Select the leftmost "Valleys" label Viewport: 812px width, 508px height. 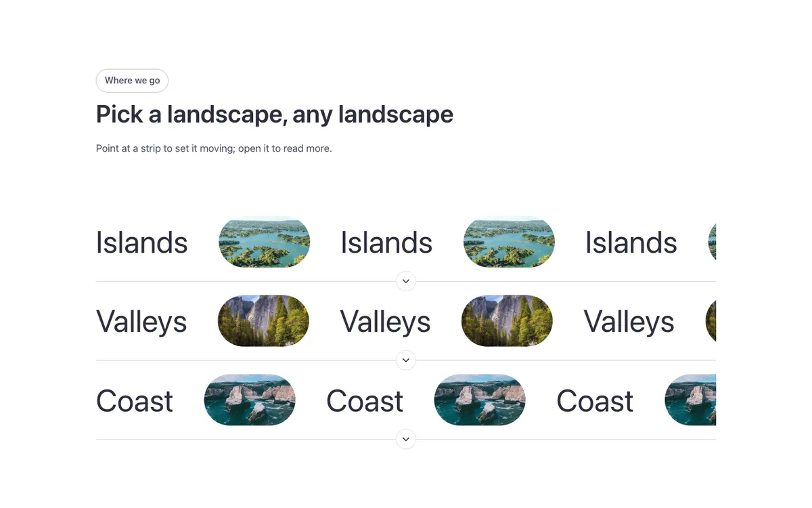pos(141,322)
